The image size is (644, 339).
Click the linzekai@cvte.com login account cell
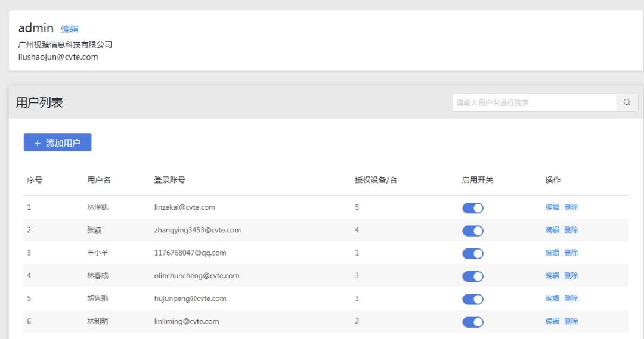184,207
